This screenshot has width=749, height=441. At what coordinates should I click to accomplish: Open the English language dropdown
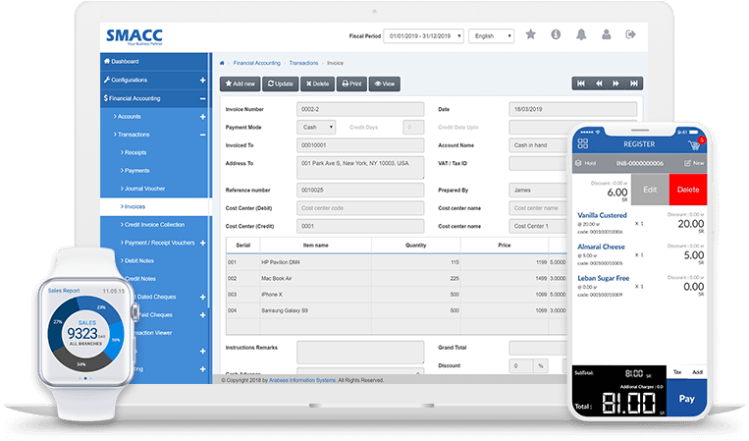coord(491,35)
